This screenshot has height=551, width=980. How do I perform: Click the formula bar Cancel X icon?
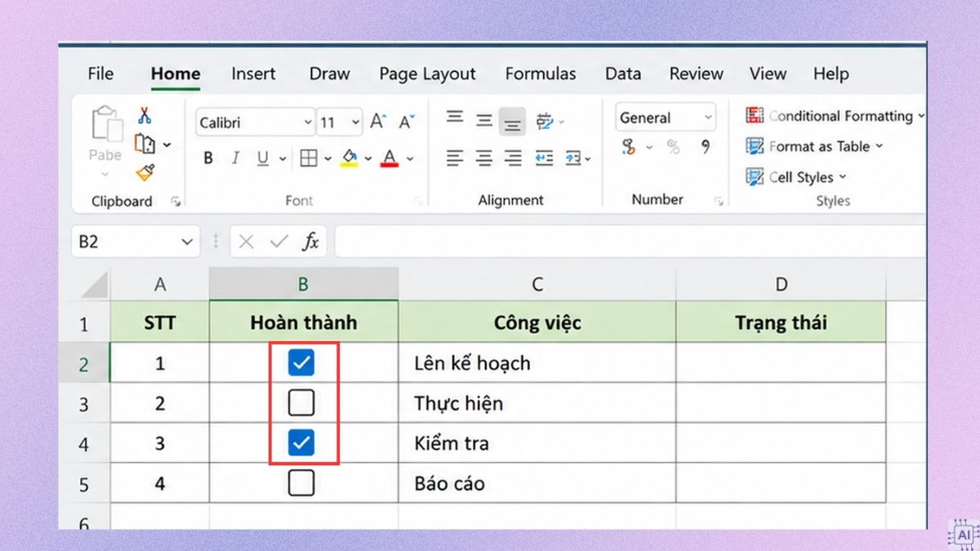tap(247, 242)
